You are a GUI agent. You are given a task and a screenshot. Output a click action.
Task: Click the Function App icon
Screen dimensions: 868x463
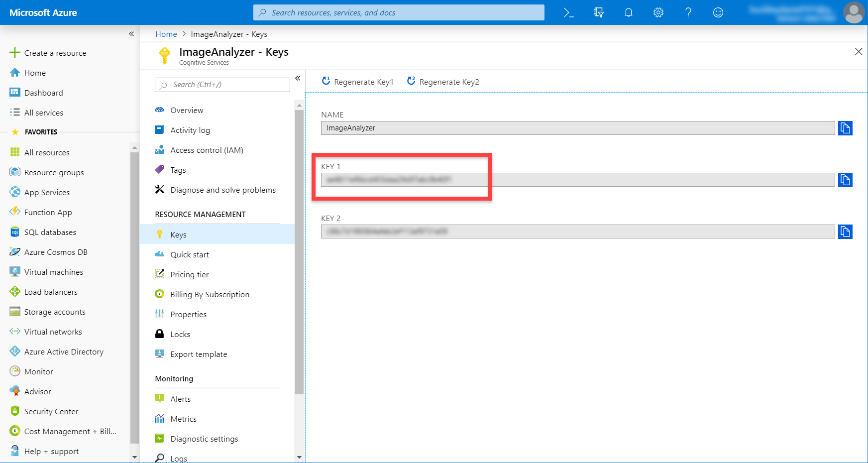coord(15,212)
